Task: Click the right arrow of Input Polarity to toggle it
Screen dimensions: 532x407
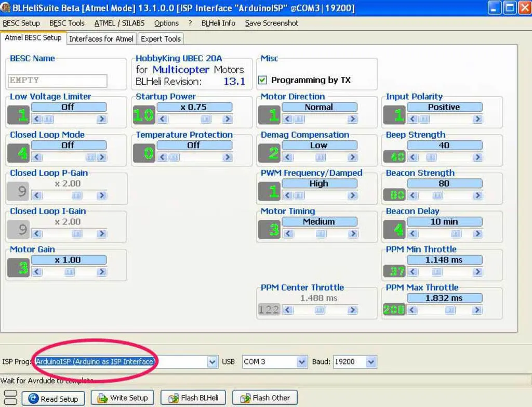Action: click(477, 119)
